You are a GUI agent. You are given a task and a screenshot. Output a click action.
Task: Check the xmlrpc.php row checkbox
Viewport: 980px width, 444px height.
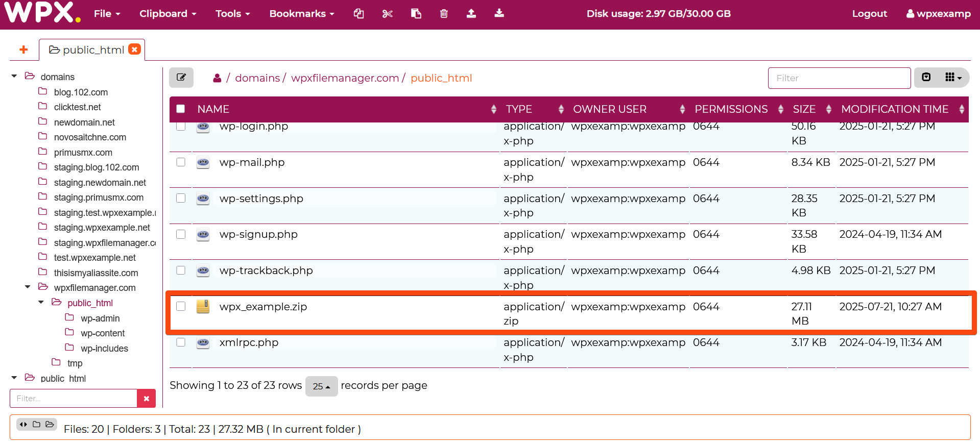(x=181, y=342)
